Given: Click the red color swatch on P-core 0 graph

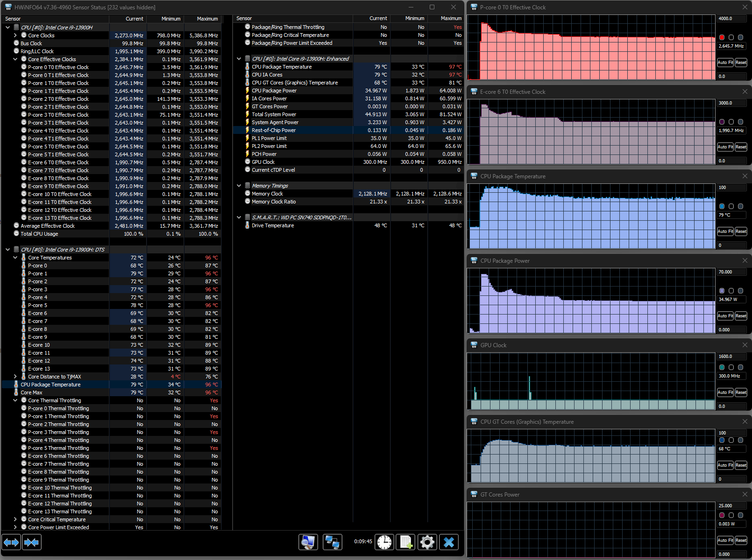Looking at the screenshot, I should pyautogui.click(x=722, y=37).
